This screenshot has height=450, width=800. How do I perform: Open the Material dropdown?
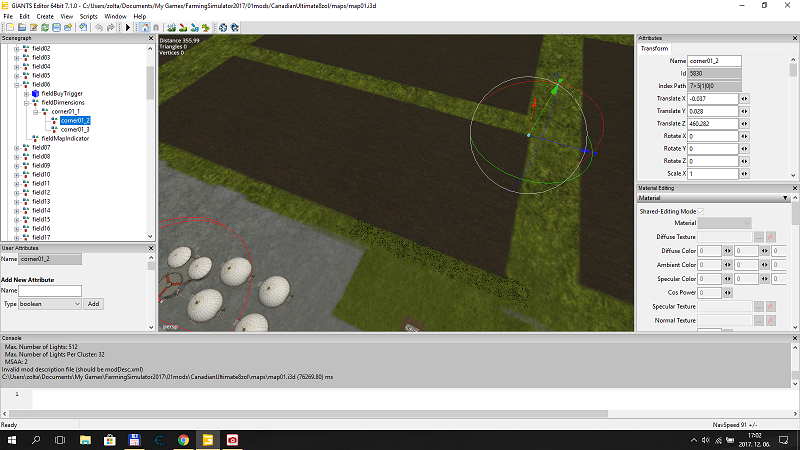pyautogui.click(x=724, y=223)
